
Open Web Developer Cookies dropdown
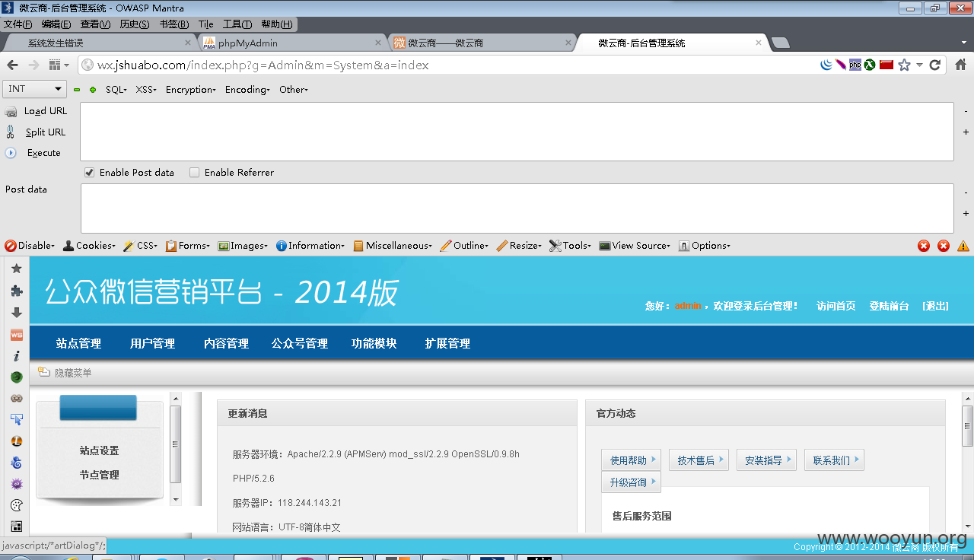coord(89,246)
